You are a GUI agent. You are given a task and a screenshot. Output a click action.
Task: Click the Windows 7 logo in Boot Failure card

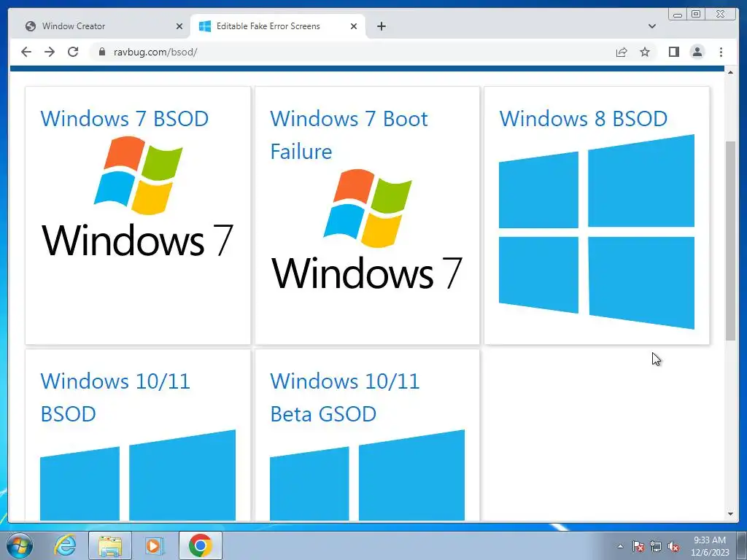[368, 230]
